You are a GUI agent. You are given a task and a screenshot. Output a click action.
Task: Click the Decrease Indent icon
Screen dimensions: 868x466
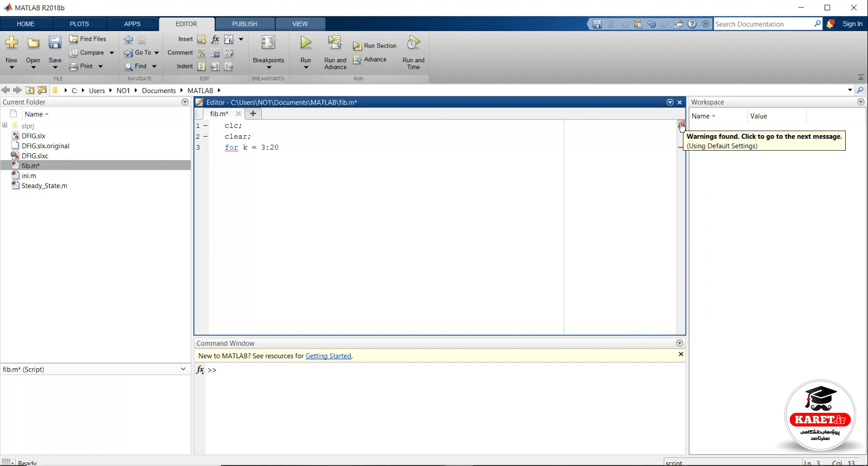click(x=229, y=66)
